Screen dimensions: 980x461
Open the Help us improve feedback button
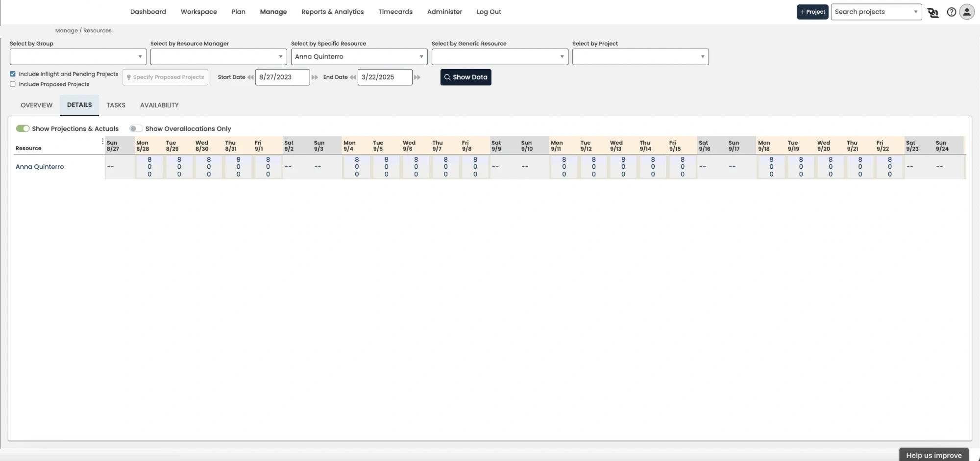(x=934, y=455)
